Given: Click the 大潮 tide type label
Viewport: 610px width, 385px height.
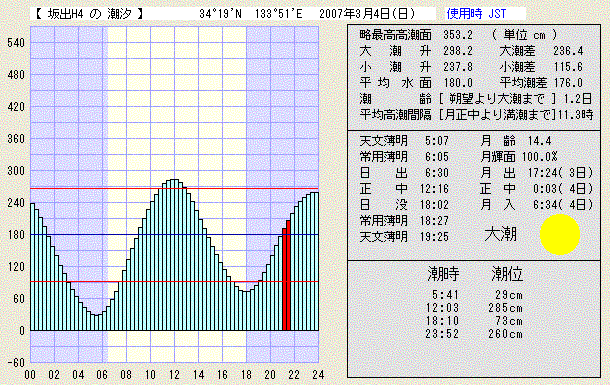Looking at the screenshot, I should click(x=500, y=234).
